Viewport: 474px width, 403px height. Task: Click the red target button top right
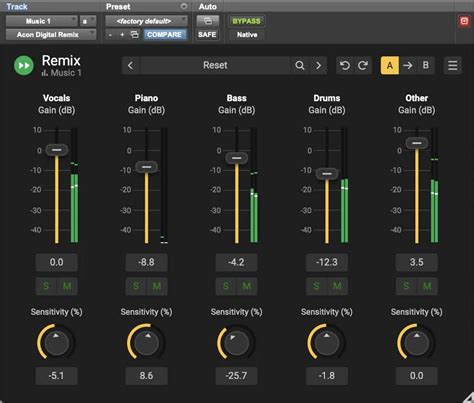(464, 21)
